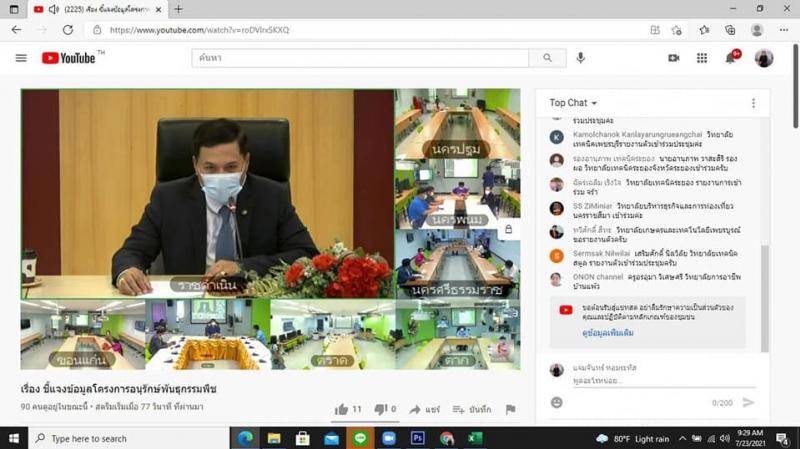The width and height of the screenshot is (800, 449).
Task: Open Photoshop from the taskbar
Action: tap(417, 438)
